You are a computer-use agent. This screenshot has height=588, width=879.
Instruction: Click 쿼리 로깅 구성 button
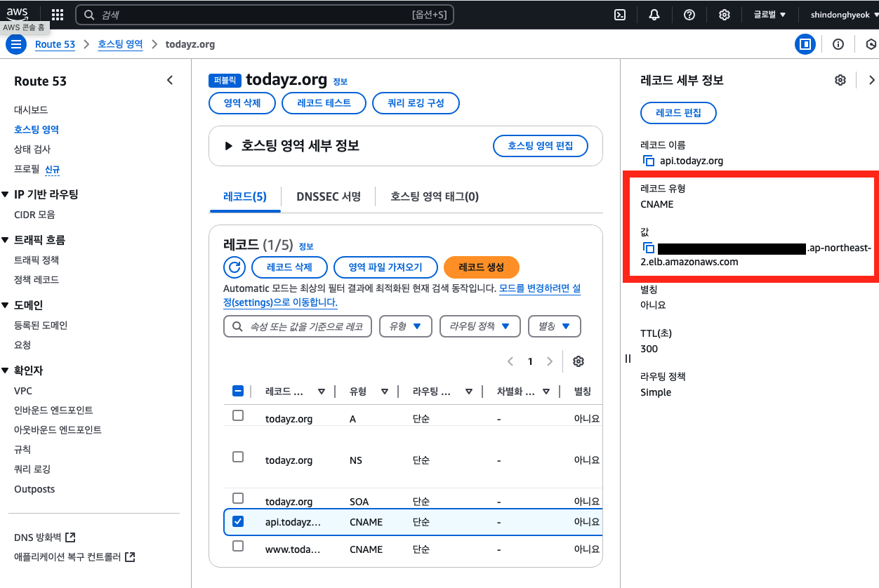click(416, 103)
